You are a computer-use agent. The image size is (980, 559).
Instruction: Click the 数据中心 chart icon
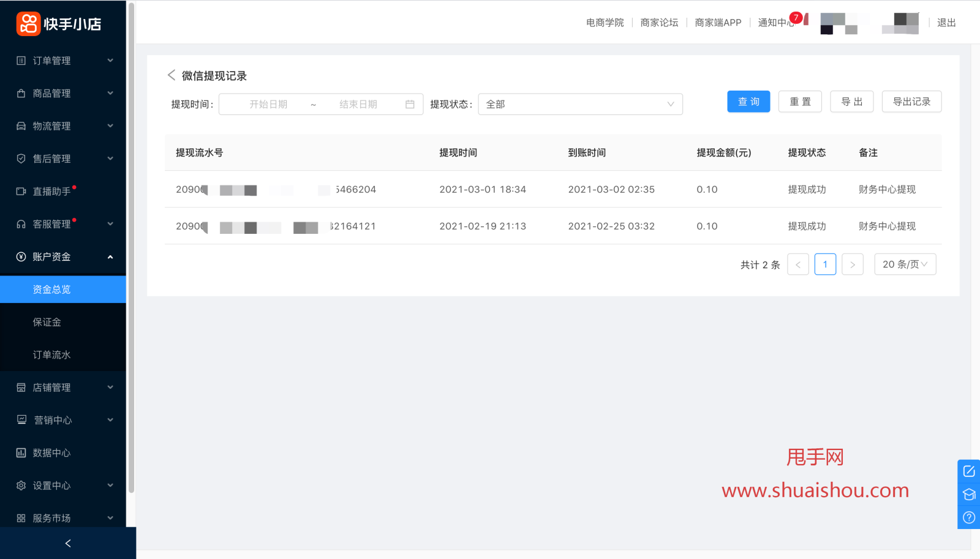coord(21,453)
